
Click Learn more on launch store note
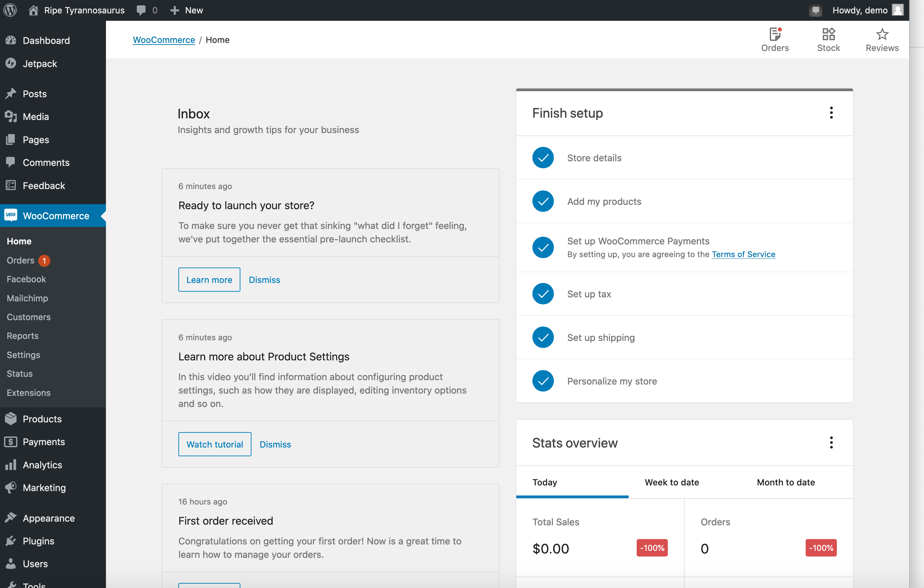pyautogui.click(x=209, y=280)
